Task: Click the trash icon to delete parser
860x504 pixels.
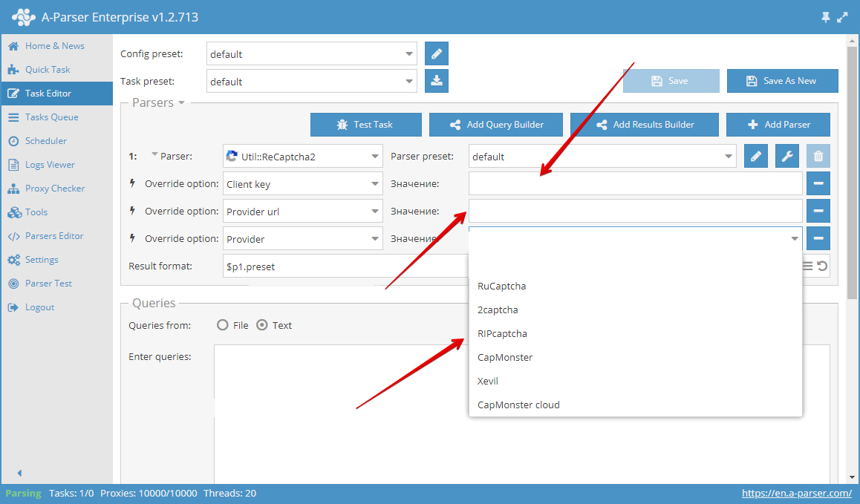Action: click(x=818, y=156)
